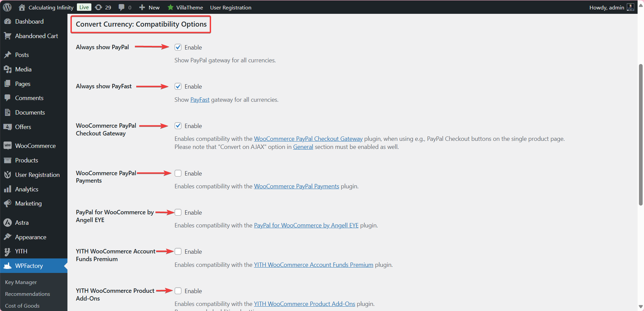Screen dimensions: 644x311
Task: Toggle WooCommerce PayPal Checkout Gateway checkbox
Action: (178, 126)
